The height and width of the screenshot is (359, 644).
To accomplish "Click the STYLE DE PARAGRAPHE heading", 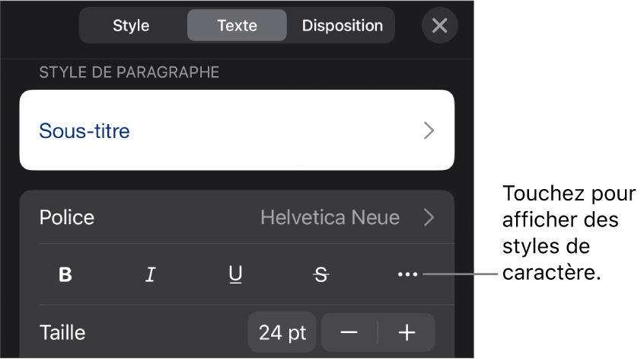I will [129, 72].
